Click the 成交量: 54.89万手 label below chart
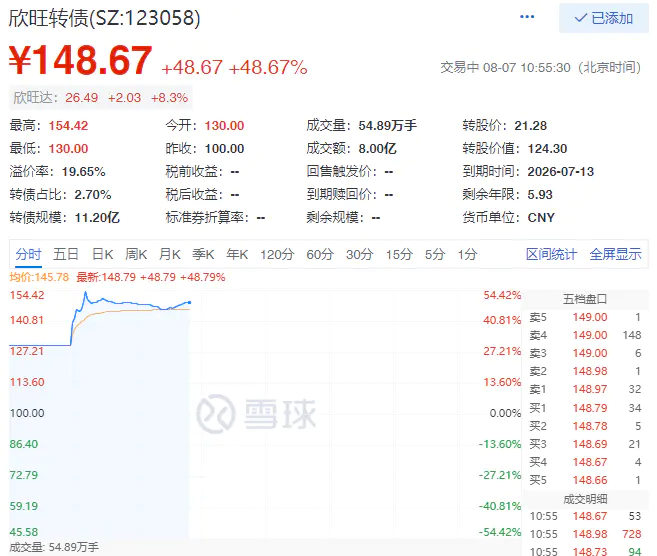The image size is (657, 556). click(54, 547)
